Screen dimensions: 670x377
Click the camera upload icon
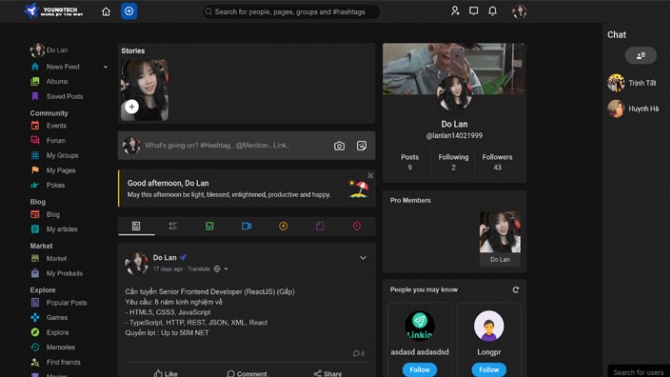point(339,146)
